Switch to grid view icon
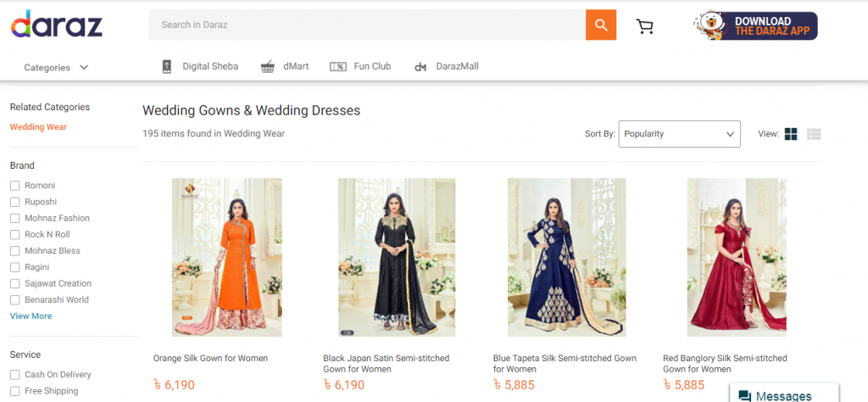The width and height of the screenshot is (868, 402). pos(791,134)
